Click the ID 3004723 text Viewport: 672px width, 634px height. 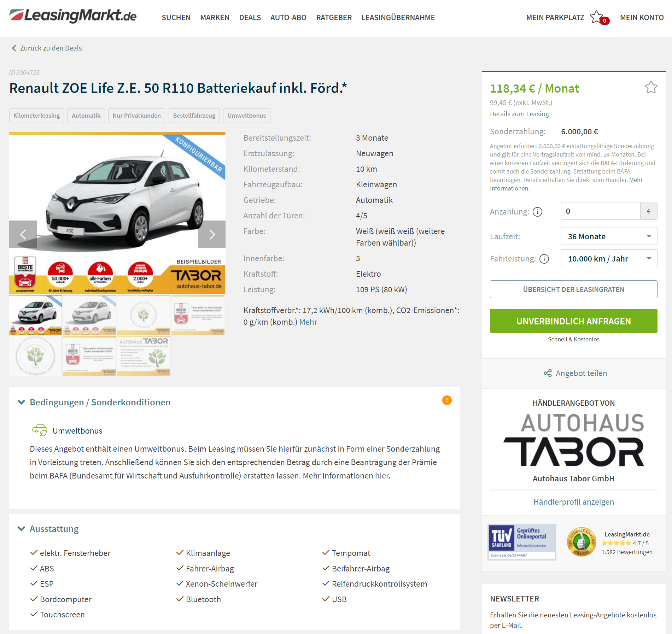24,72
